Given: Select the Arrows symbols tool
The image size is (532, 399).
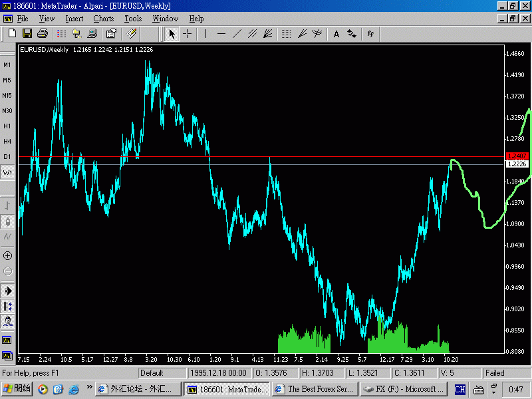Looking at the screenshot, I should pos(352,34).
